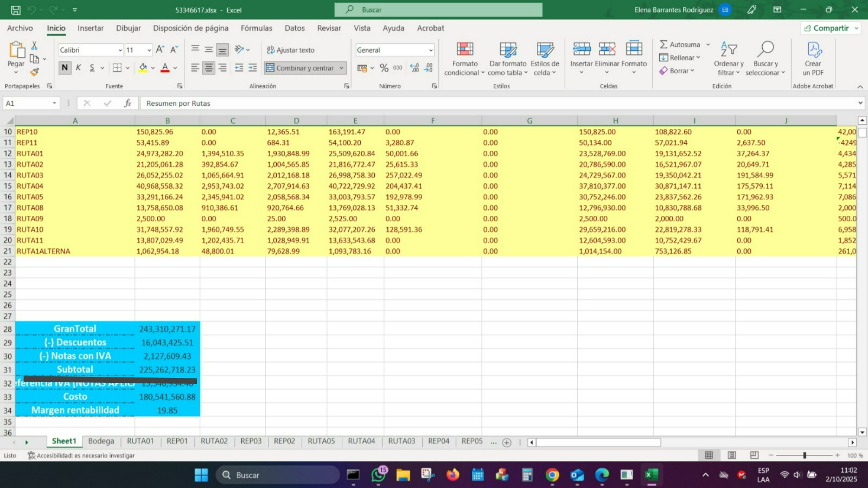Viewport: 868px width, 488px height.
Task: Expand the General number format dropdown
Action: pyautogui.click(x=431, y=50)
